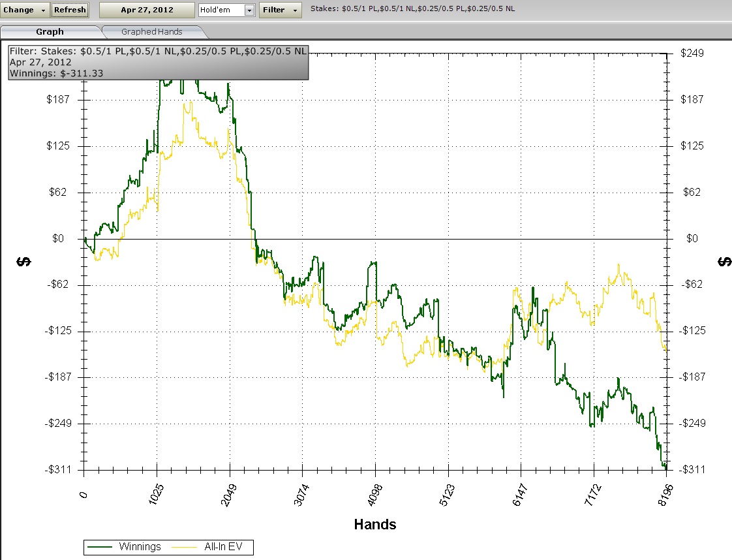
Task: Select the Winnings legend label
Action: [x=140, y=547]
